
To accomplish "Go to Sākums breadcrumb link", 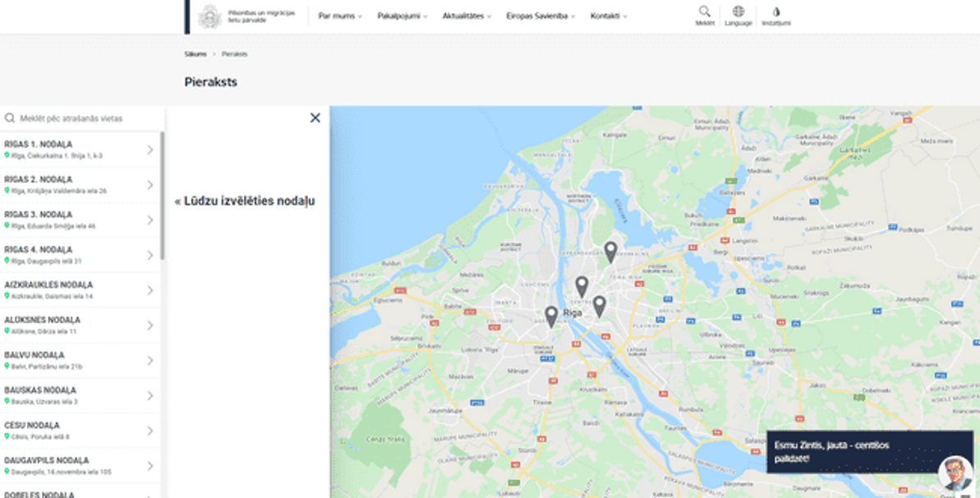I will click(x=195, y=54).
